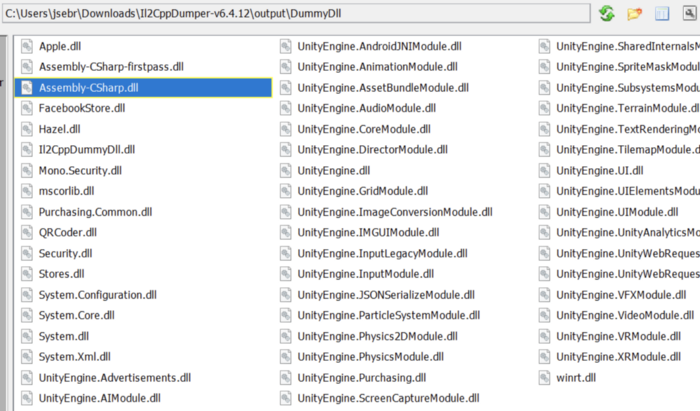Viewport: 700px width, 411px height.
Task: Select UnityEngine.PhysicsModule.dll
Action: tap(371, 357)
